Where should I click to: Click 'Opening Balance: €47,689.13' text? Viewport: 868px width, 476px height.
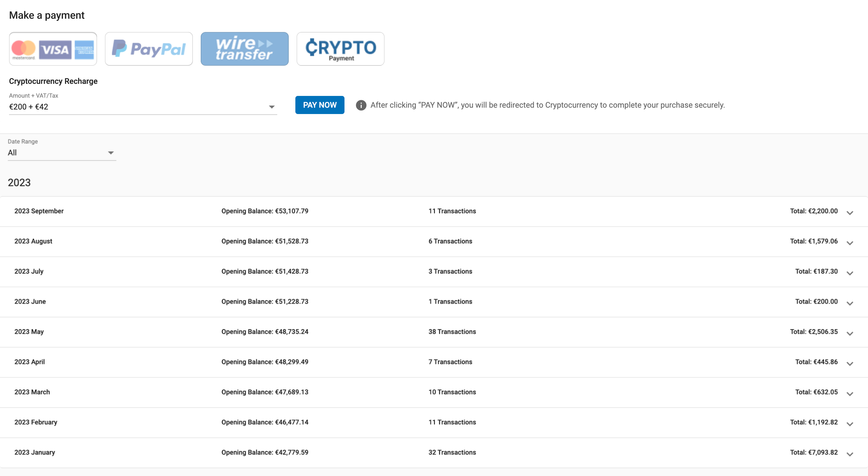coord(265,392)
